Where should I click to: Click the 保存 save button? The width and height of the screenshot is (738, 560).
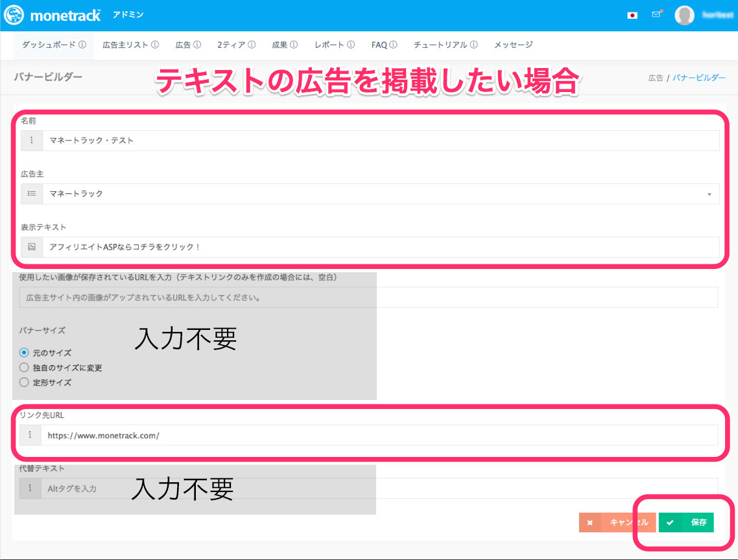[686, 522]
